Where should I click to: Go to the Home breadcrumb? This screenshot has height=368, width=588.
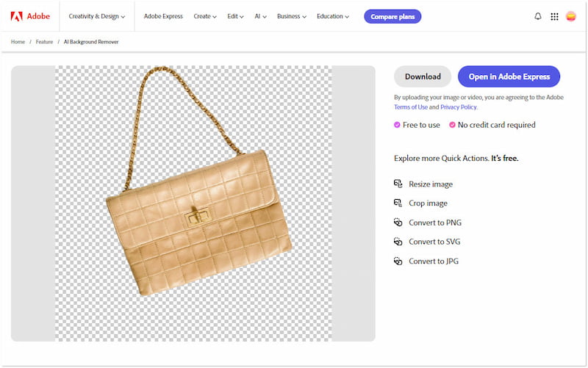(18, 42)
